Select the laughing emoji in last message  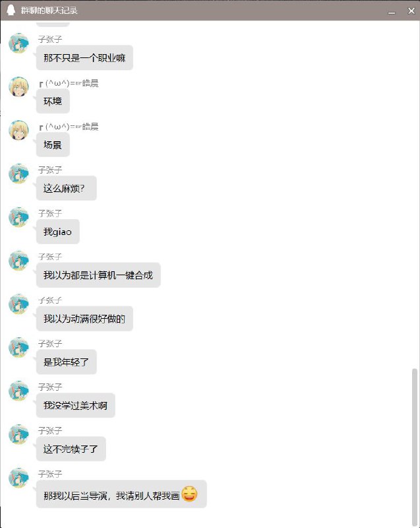(x=189, y=494)
